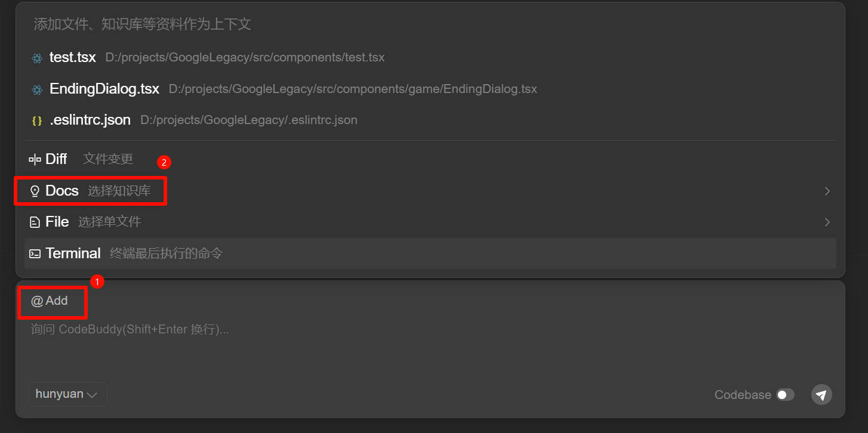Select the .eslintrc.json file entry
Image resolution: width=868 pixels, height=433 pixels.
[x=90, y=120]
